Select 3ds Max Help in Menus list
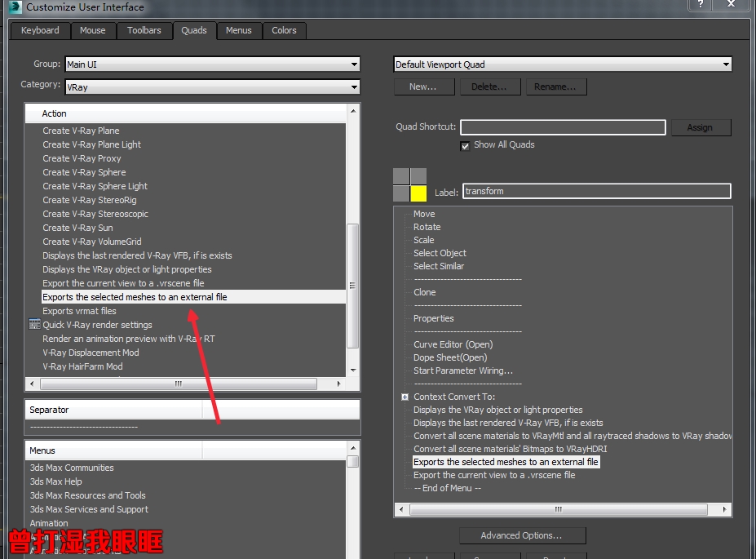This screenshot has width=756, height=559. point(56,481)
